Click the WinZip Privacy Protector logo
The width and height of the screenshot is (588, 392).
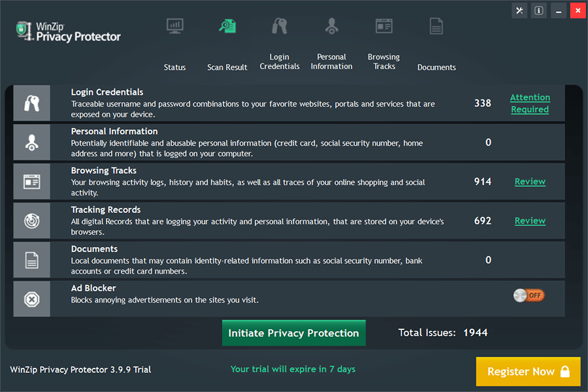[x=69, y=31]
